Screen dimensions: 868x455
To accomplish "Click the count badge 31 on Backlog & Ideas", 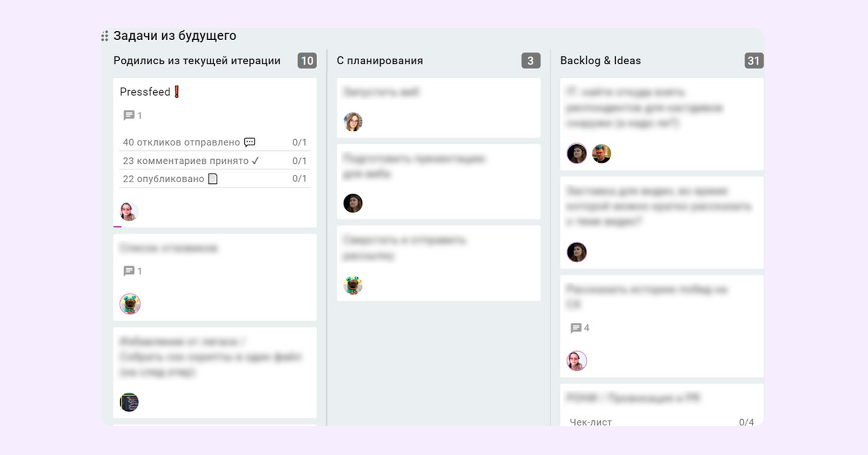I will 754,60.
